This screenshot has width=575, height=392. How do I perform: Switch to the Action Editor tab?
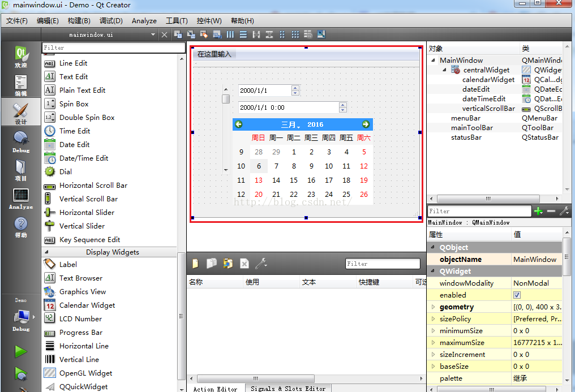[x=215, y=389]
